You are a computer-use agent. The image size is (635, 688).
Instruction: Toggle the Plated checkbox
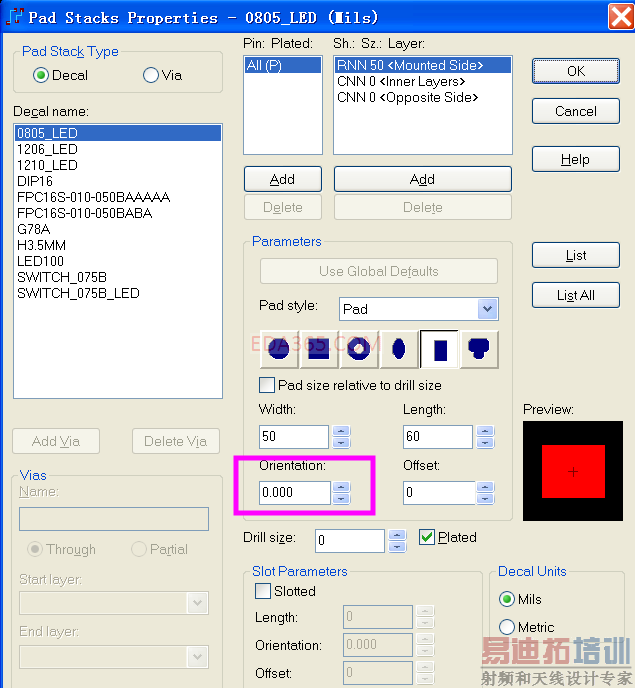tap(427, 537)
